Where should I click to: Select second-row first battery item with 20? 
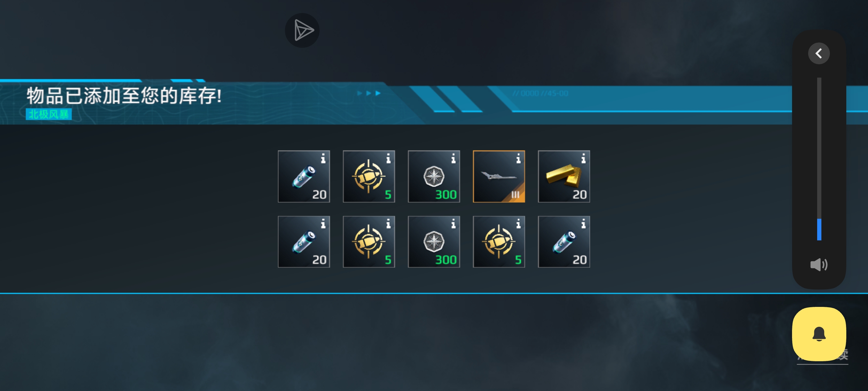point(303,241)
